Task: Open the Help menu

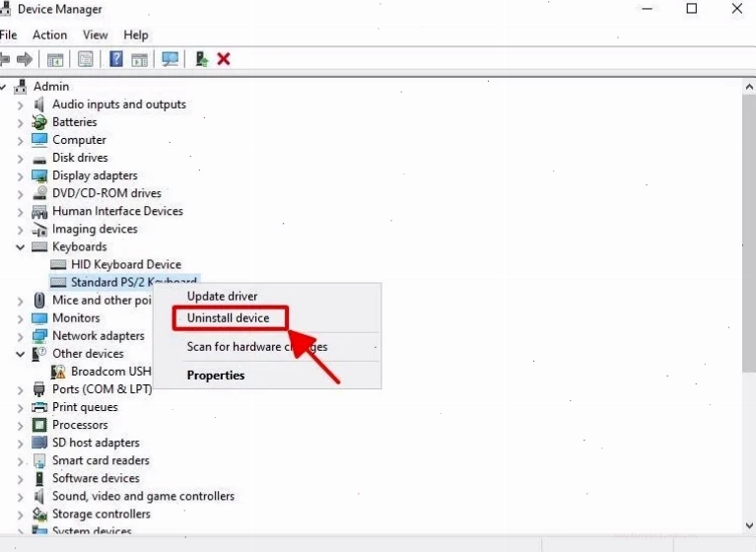Action: [x=135, y=34]
